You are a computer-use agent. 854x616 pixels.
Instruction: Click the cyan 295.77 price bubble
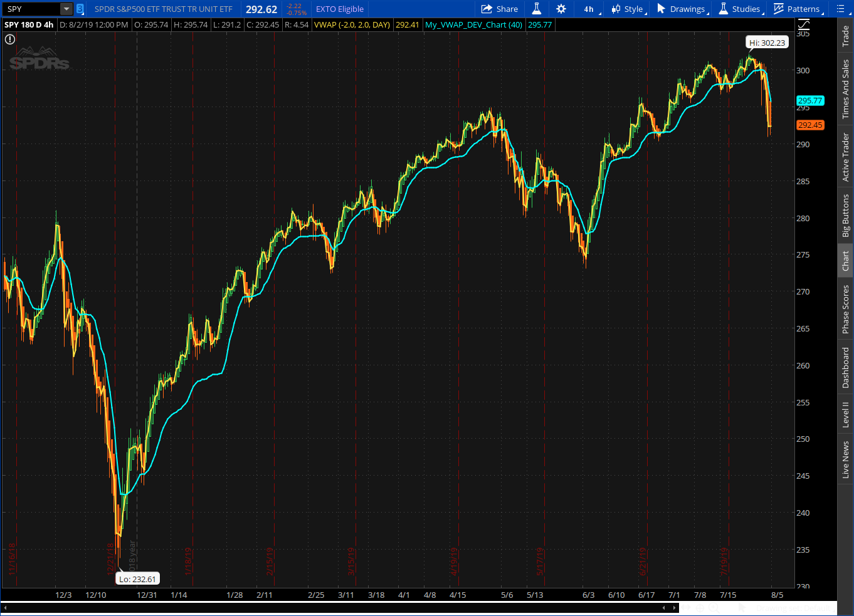coord(810,100)
